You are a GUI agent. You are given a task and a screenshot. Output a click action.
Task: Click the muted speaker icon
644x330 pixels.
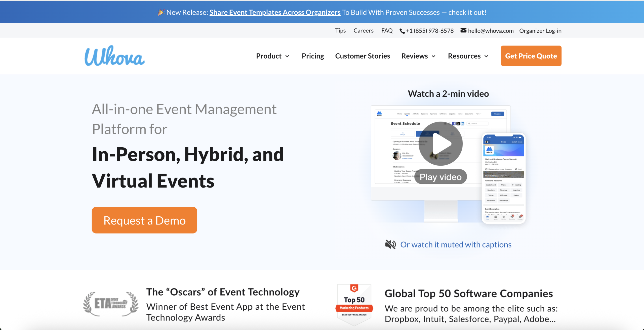tap(390, 244)
